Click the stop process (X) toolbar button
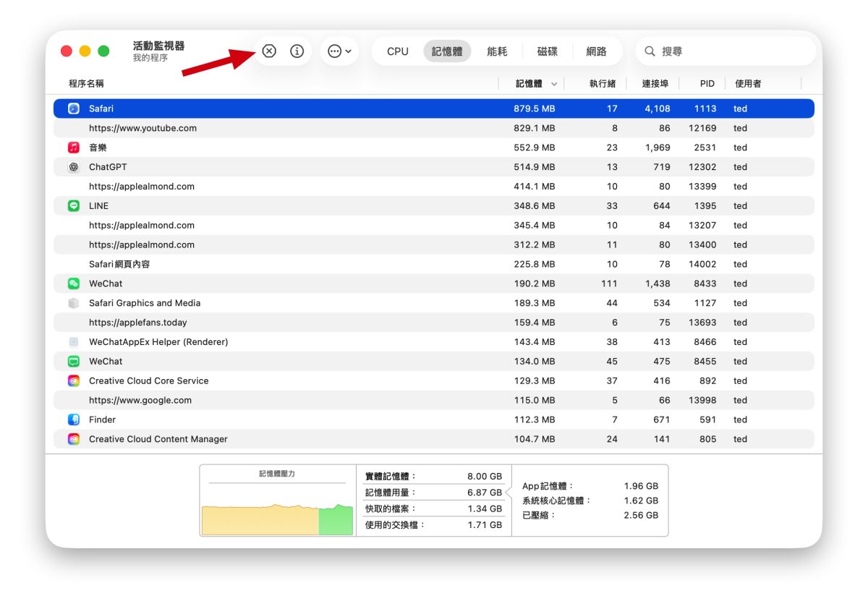 pos(269,51)
